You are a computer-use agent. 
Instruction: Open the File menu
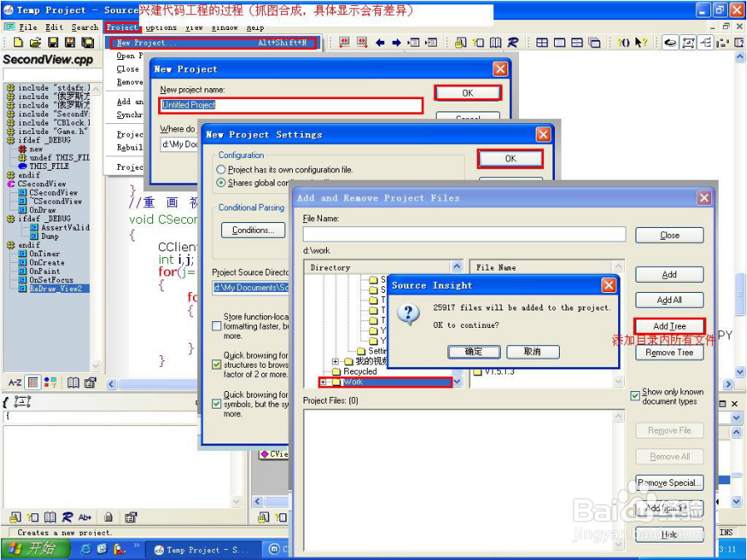pos(27,27)
